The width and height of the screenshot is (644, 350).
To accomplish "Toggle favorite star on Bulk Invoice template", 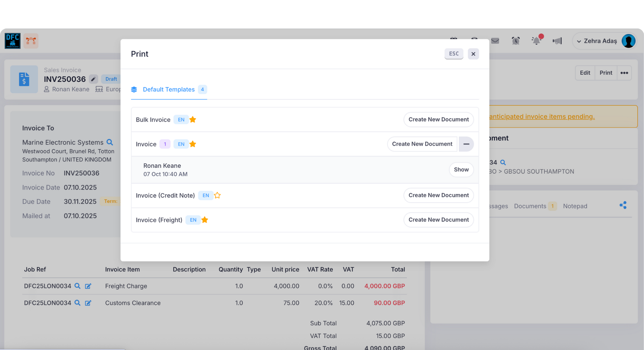I will coord(193,119).
